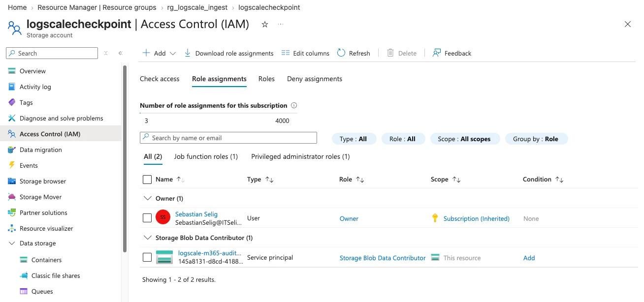
Task: Open the Type : All filter
Action: [x=354, y=139]
